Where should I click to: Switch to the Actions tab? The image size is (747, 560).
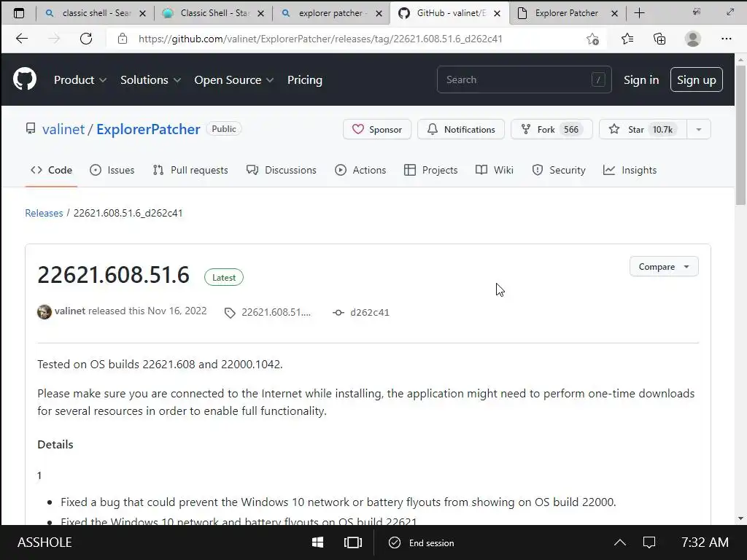(x=360, y=170)
